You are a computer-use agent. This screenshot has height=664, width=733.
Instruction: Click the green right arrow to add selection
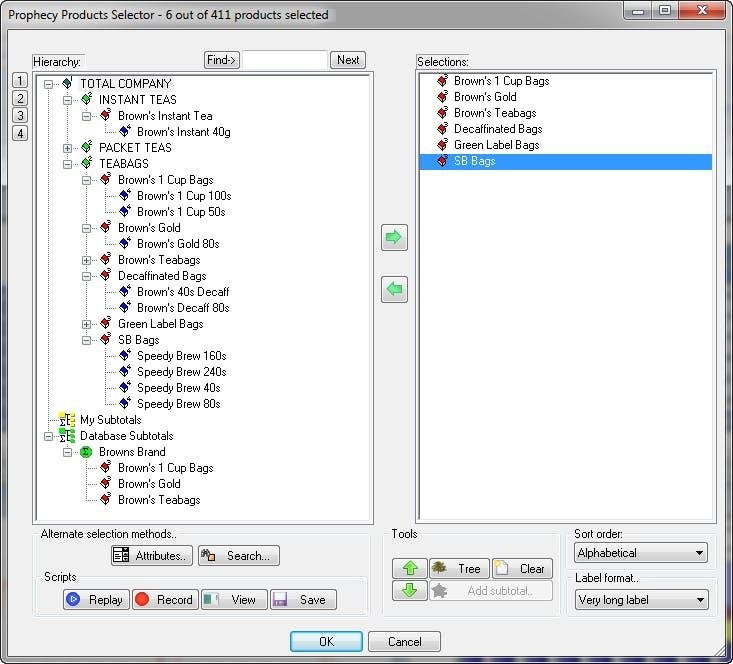[394, 238]
